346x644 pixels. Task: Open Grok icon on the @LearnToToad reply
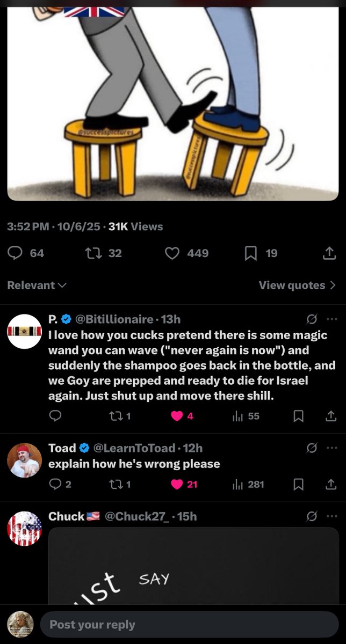tap(311, 448)
